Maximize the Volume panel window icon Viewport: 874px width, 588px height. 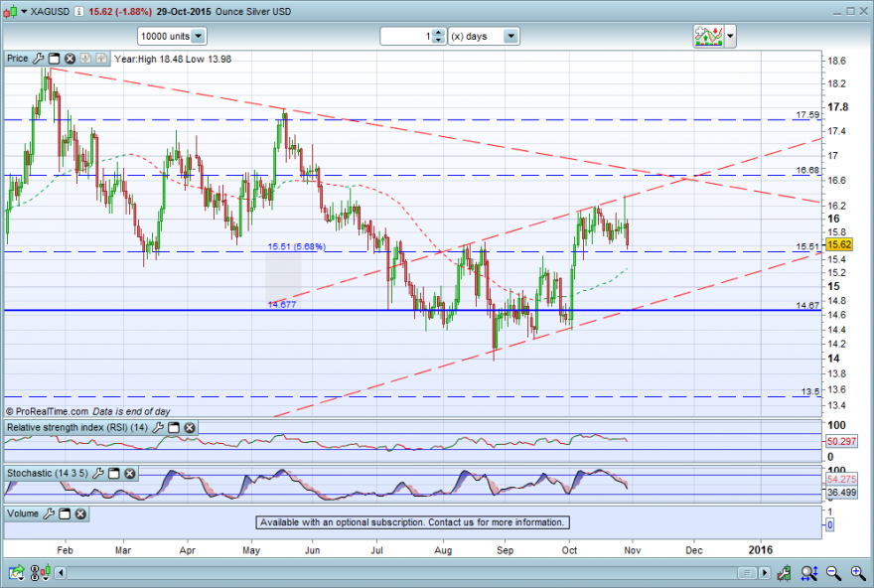click(65, 514)
